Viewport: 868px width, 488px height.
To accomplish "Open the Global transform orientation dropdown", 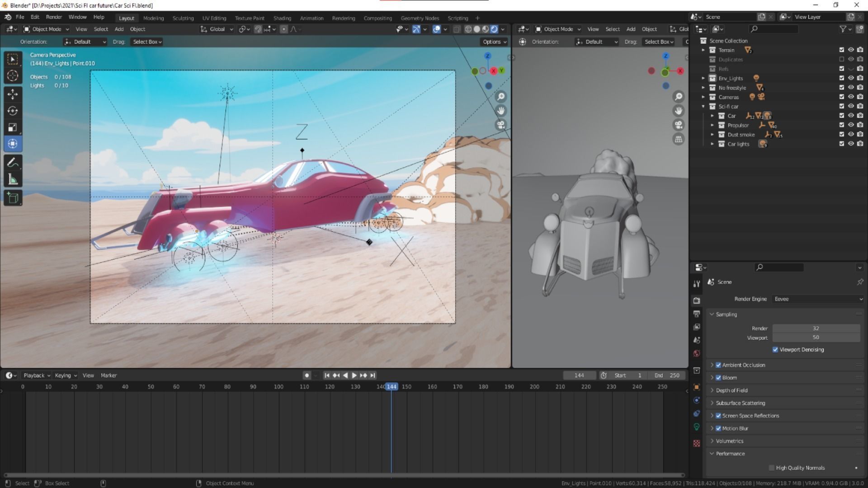I will click(217, 29).
